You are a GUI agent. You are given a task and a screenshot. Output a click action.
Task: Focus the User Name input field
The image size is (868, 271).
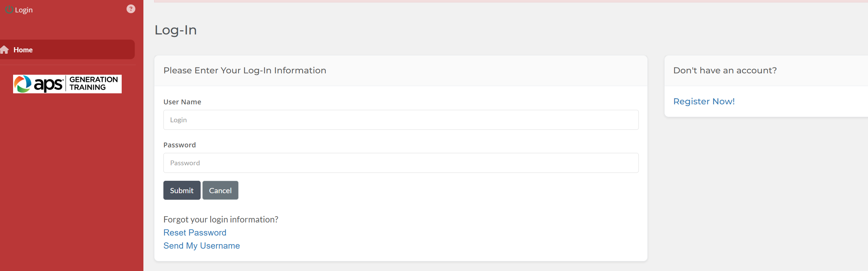(401, 120)
